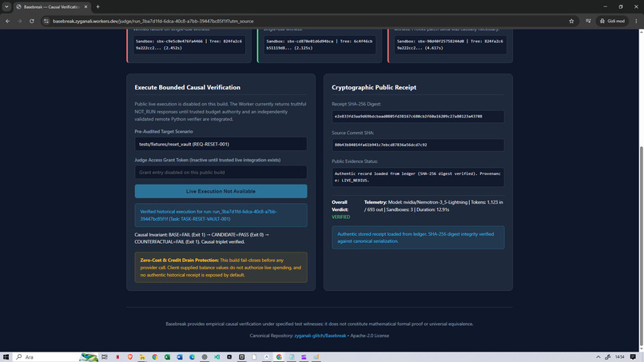Select the Basebreak — Causal Verification tab
Image resolution: width=644 pixels, height=362 pixels.
pos(51,7)
